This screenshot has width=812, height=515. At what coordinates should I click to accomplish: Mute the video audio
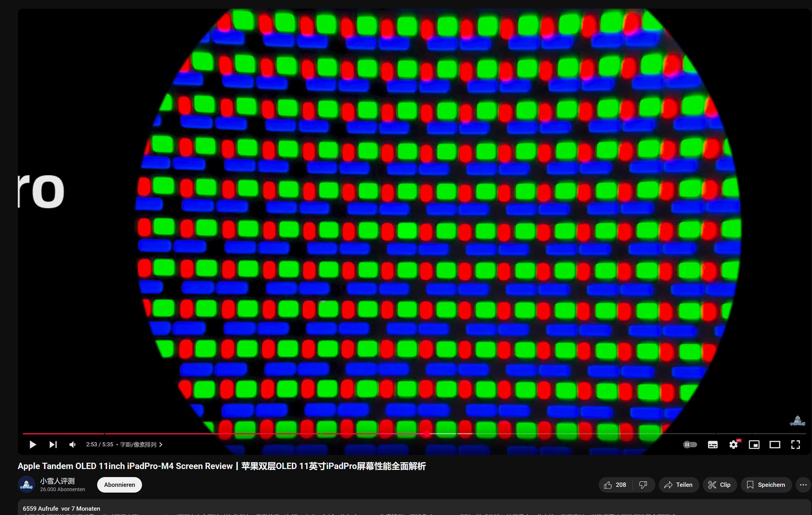click(72, 445)
